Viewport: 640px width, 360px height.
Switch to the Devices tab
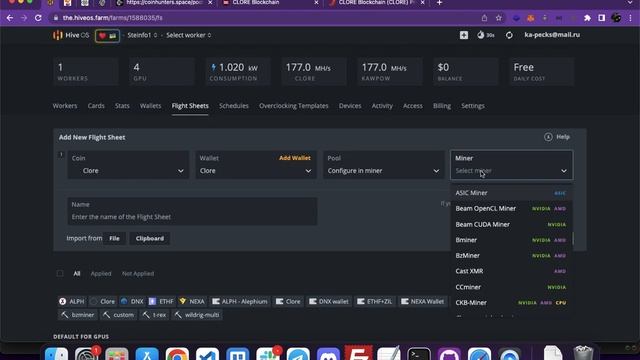tap(350, 106)
